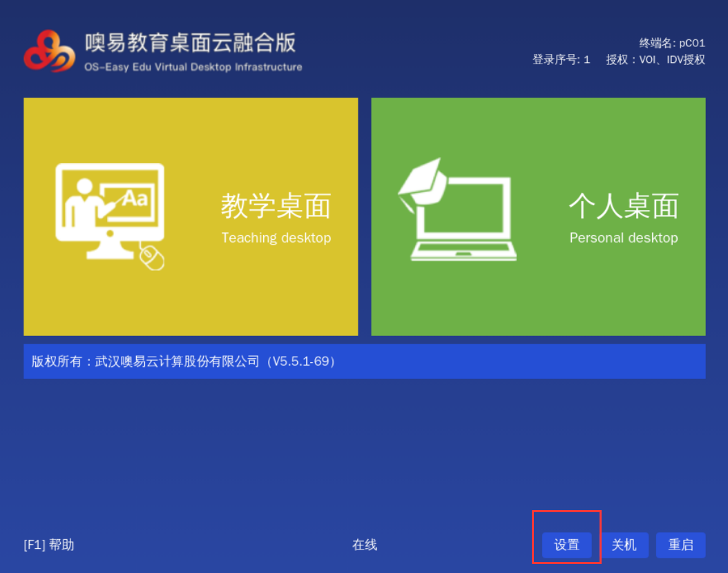
Task: Click the 'Personal desktop' English label
Action: point(624,238)
